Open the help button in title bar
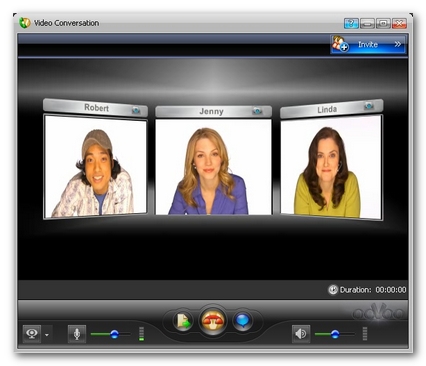Screen dimensions: 426x366 coord(351,23)
